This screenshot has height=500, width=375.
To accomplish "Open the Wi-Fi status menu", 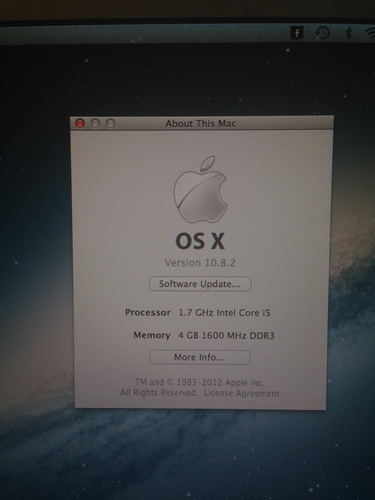I will (370, 33).
